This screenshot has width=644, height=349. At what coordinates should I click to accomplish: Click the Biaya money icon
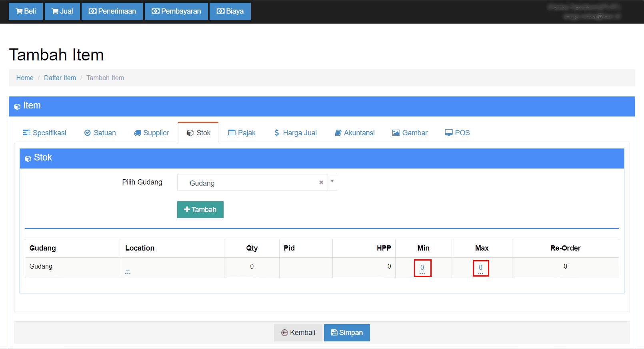220,11
